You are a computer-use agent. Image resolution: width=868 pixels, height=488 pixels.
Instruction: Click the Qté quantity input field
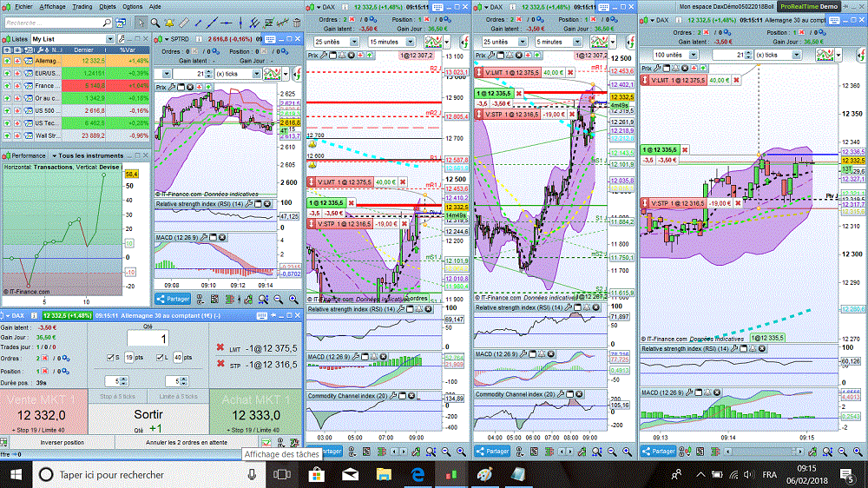click(148, 339)
